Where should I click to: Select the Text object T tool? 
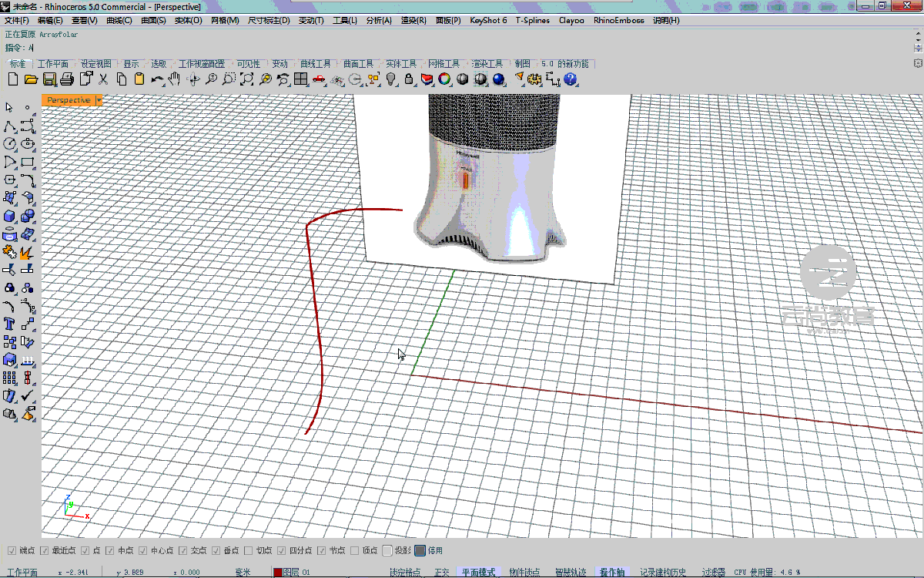(x=9, y=324)
